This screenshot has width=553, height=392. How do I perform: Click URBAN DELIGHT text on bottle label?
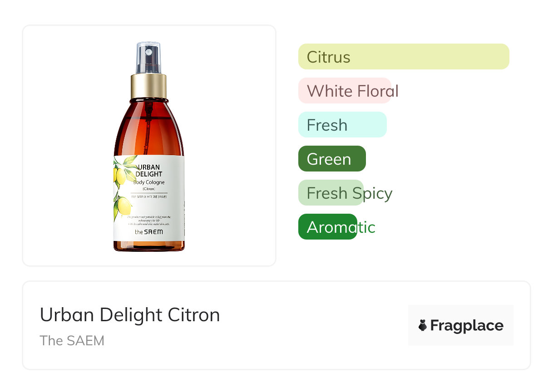point(149,171)
